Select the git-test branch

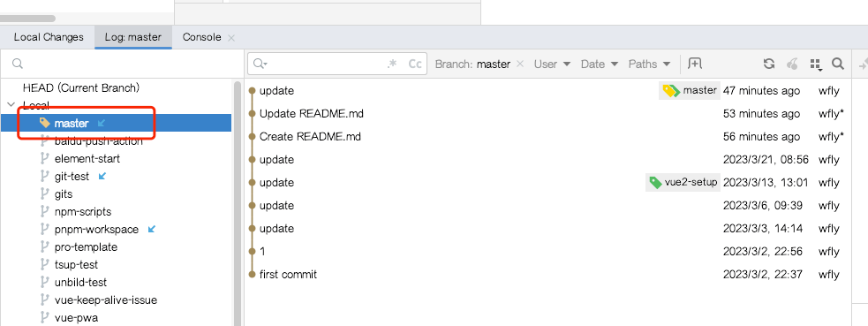pyautogui.click(x=72, y=176)
